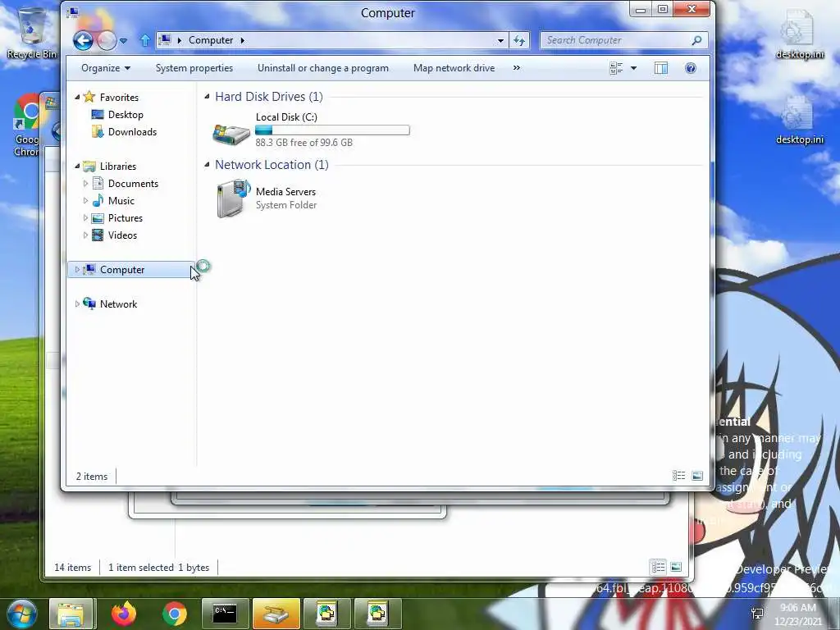Click the Refresh button next to address bar
Screen dimensions: 840x630
point(519,40)
